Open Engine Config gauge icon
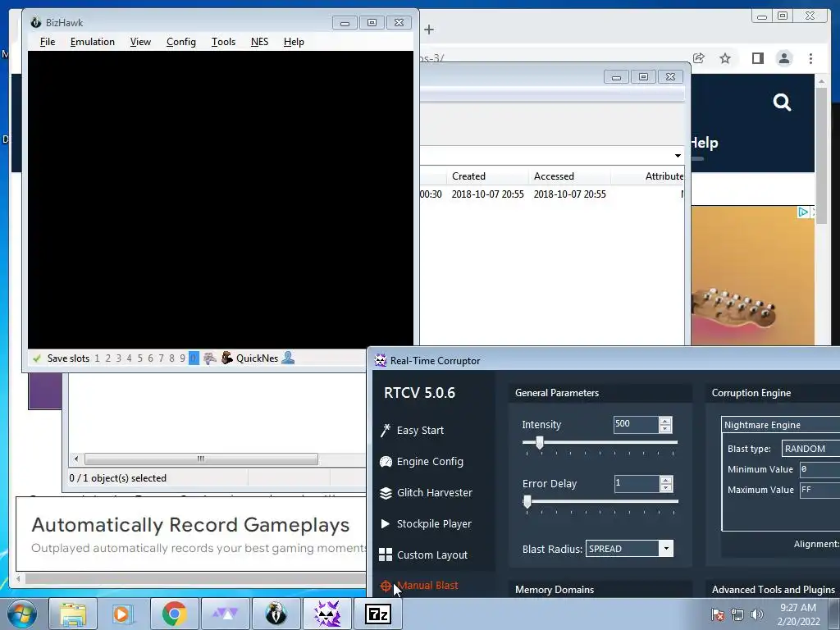Image resolution: width=840 pixels, height=630 pixels. click(x=386, y=462)
